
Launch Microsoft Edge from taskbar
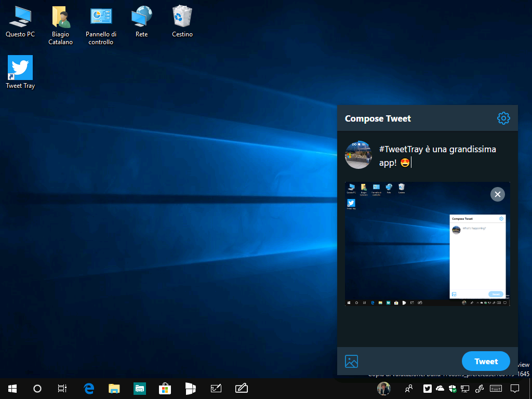[x=88, y=389]
